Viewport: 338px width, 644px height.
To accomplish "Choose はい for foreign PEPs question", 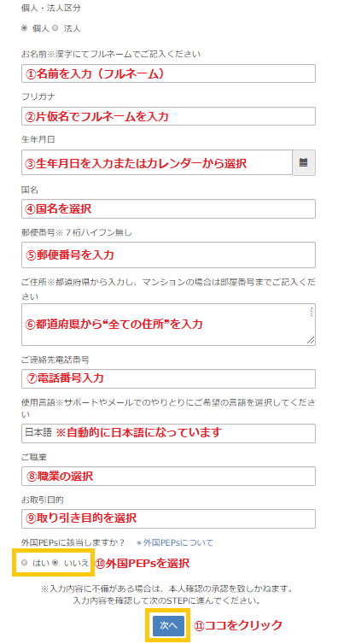I will (x=25, y=563).
